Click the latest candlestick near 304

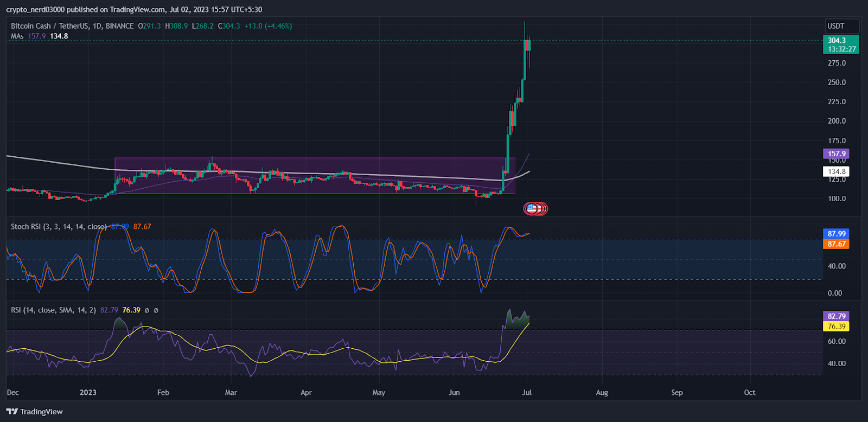click(x=529, y=45)
